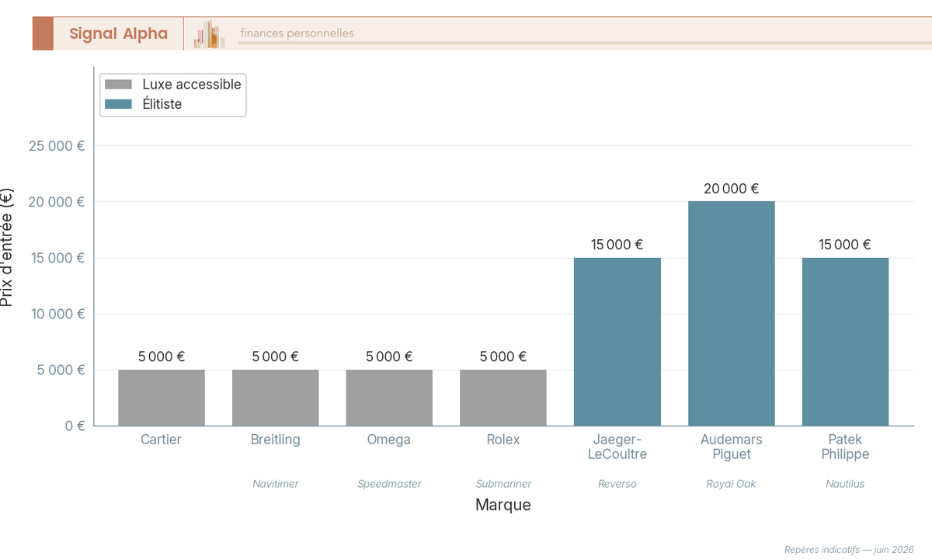The height and width of the screenshot is (560, 932).
Task: Click the Audemars Piguet bar
Action: [732, 314]
